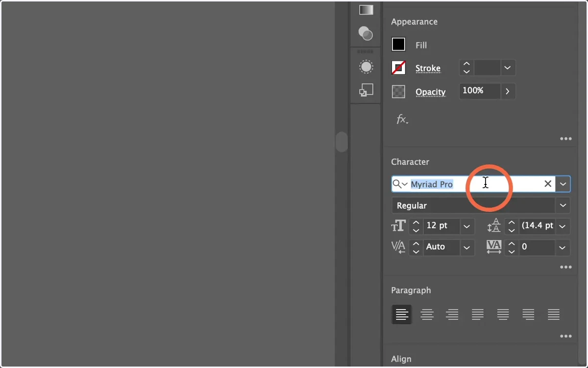Click the Fill color swatch
The width and height of the screenshot is (588, 368).
(x=399, y=45)
